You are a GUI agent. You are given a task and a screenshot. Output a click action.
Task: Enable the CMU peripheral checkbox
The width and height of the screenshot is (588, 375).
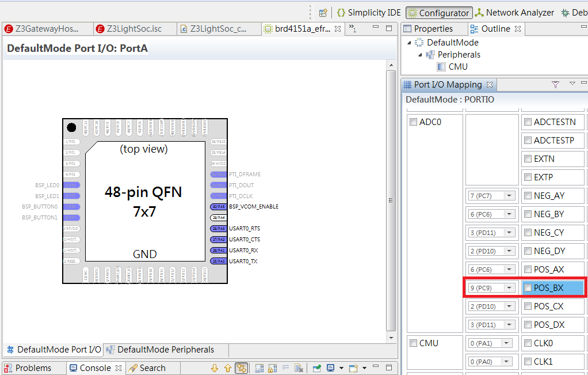tap(413, 343)
